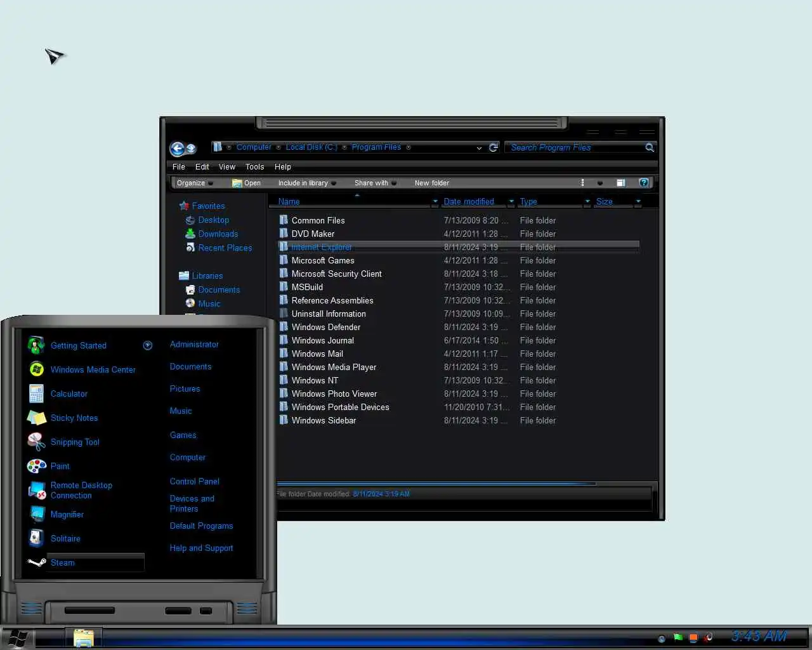
Task: Open the Type column filter dropdown
Action: point(587,201)
